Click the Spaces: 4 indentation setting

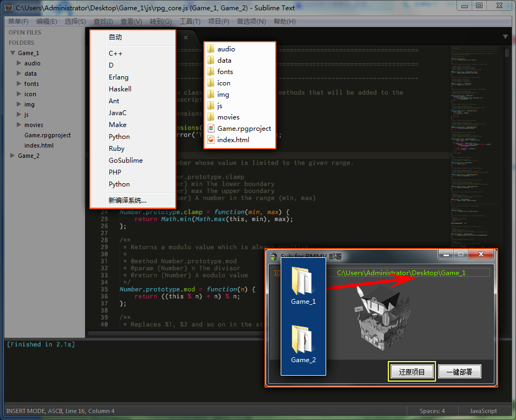click(x=432, y=411)
